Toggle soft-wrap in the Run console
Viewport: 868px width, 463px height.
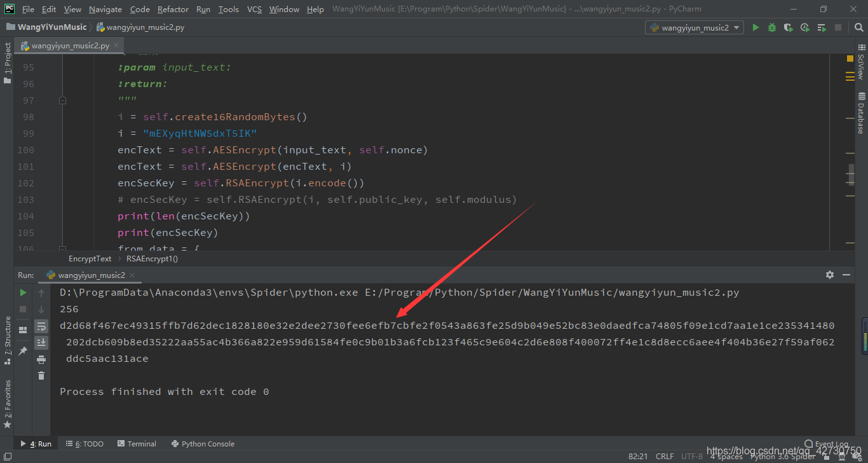click(x=41, y=326)
